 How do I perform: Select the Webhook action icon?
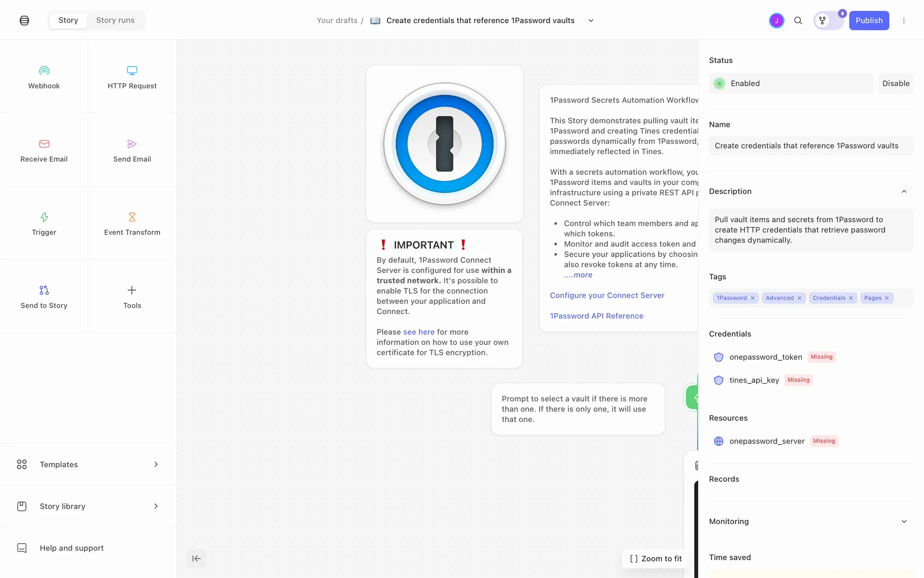pyautogui.click(x=44, y=71)
